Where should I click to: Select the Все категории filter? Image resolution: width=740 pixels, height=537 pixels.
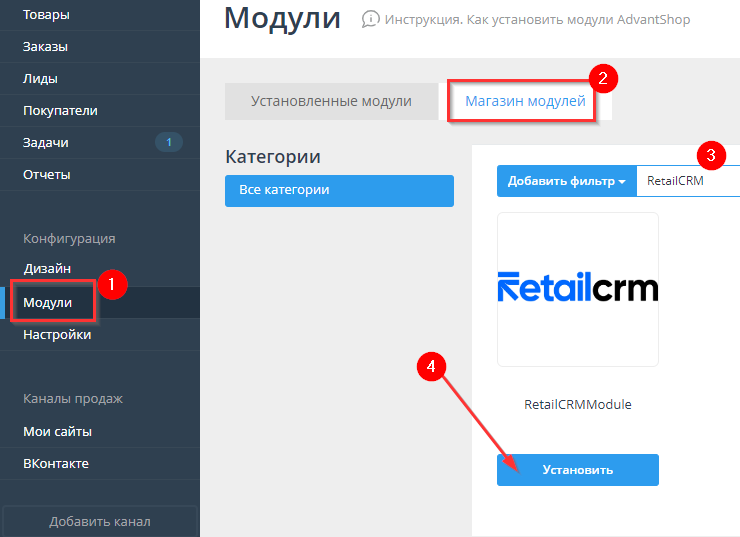339,190
